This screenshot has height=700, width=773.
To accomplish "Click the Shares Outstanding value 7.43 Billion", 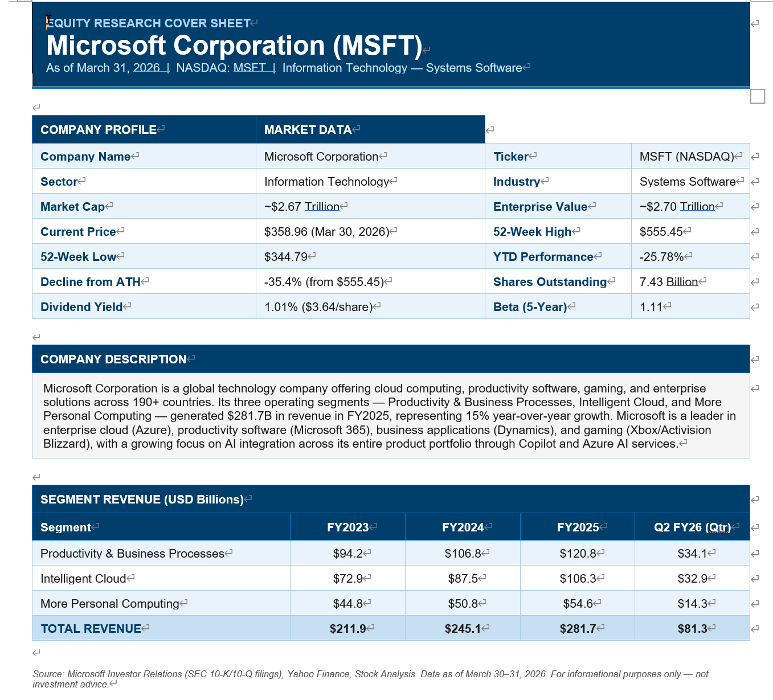I will (668, 282).
